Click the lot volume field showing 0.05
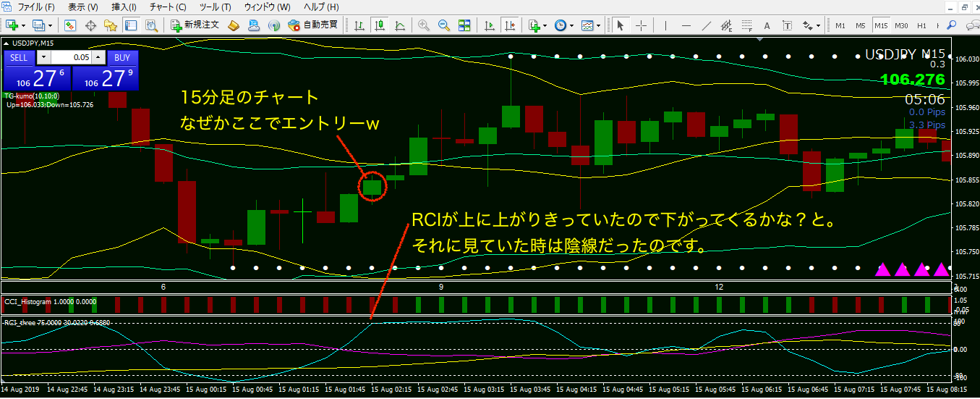This screenshot has width=980, height=399. [x=71, y=57]
